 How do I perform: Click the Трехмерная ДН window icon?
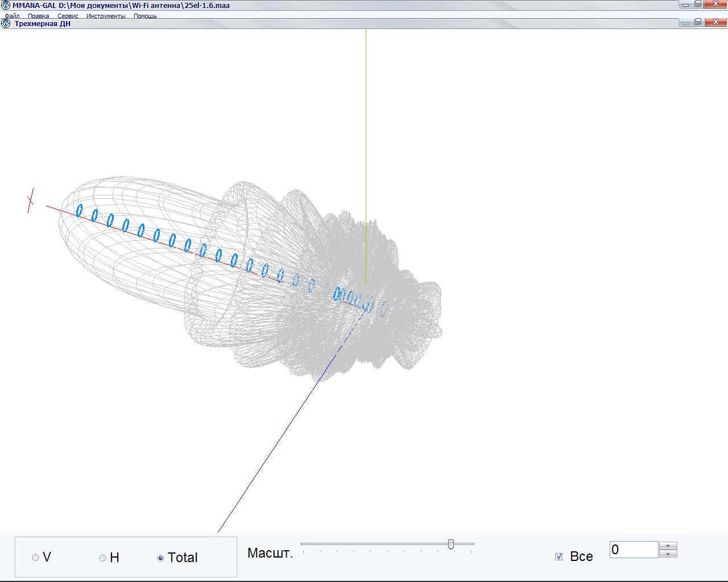(6, 24)
